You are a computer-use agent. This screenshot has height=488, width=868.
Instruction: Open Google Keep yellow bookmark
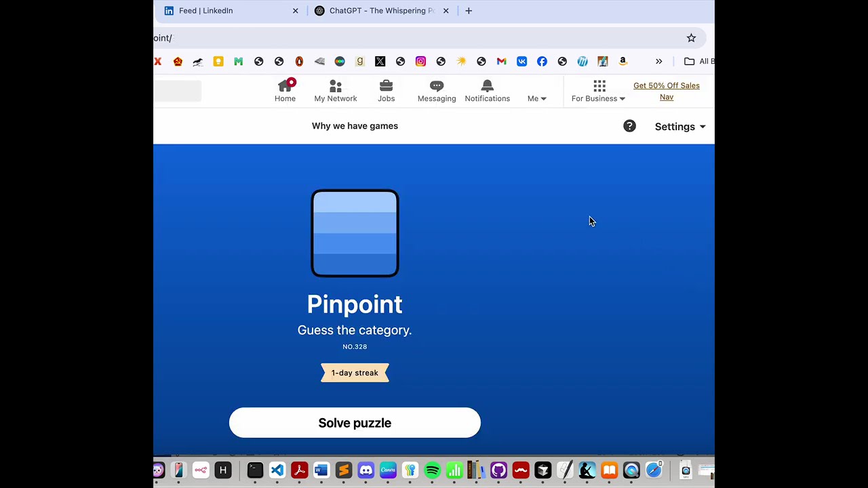click(218, 62)
